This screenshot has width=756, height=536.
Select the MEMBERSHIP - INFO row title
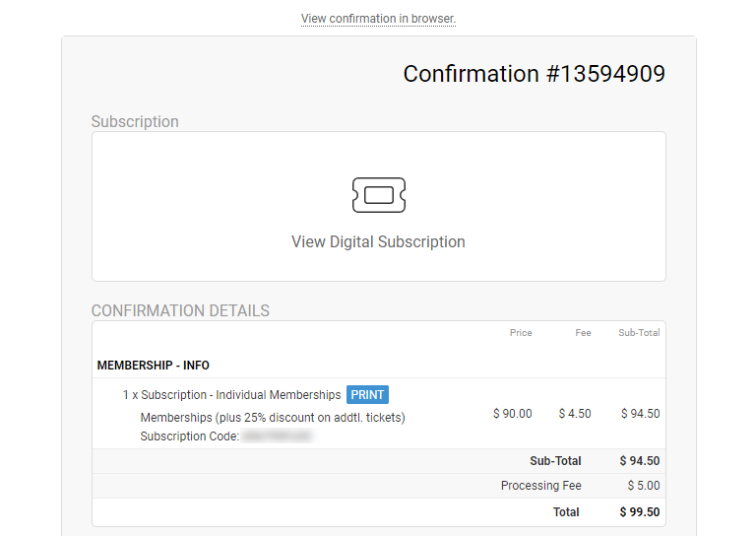click(153, 366)
